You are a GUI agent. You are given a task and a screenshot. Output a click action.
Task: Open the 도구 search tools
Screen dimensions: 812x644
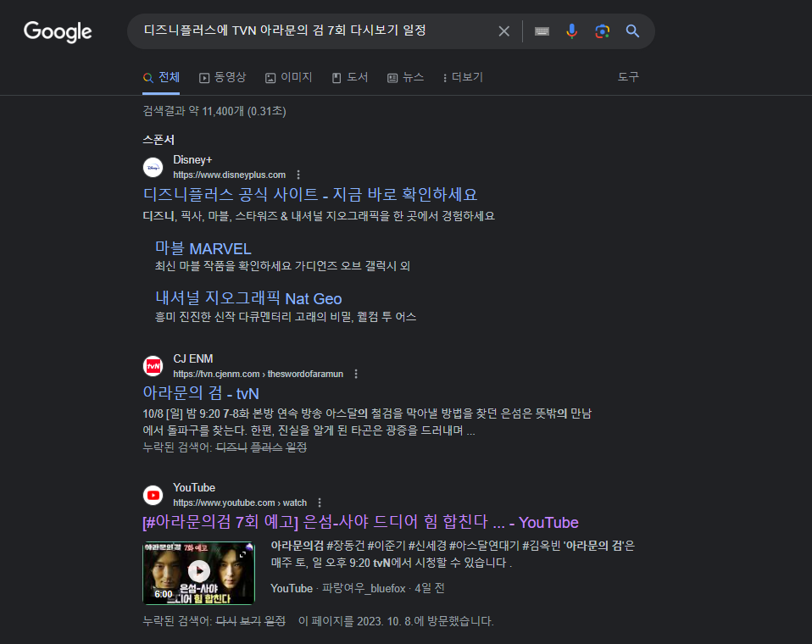pyautogui.click(x=628, y=77)
